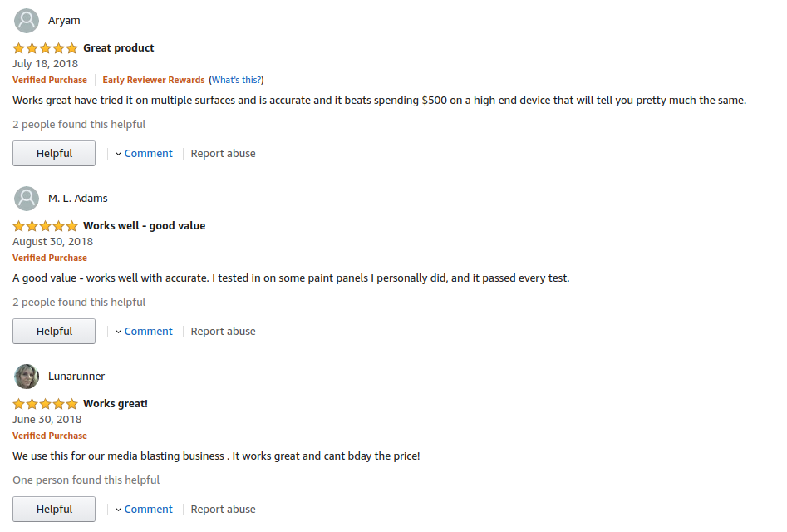Open the Works great! review title
Screen dimensions: 787x532
(116, 403)
